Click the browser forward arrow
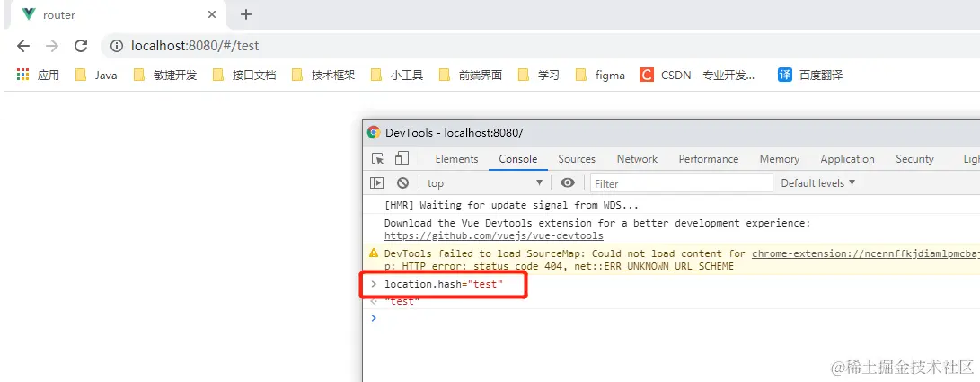 click(52, 46)
